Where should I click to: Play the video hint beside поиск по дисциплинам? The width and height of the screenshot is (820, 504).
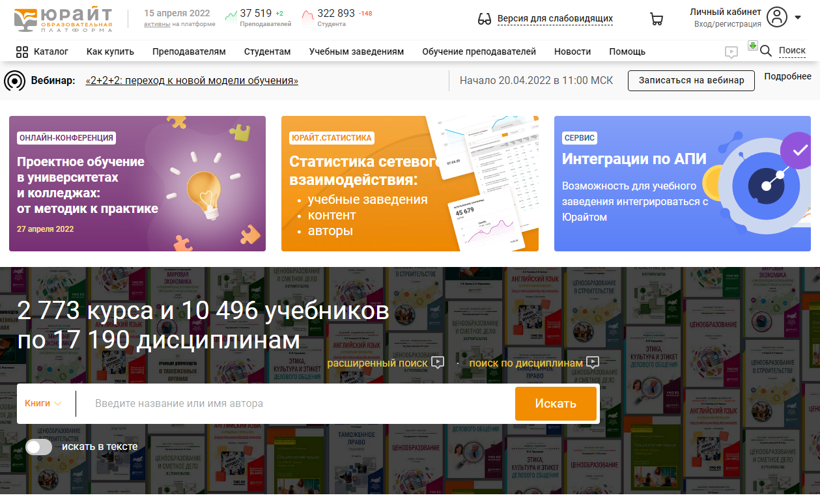click(592, 362)
